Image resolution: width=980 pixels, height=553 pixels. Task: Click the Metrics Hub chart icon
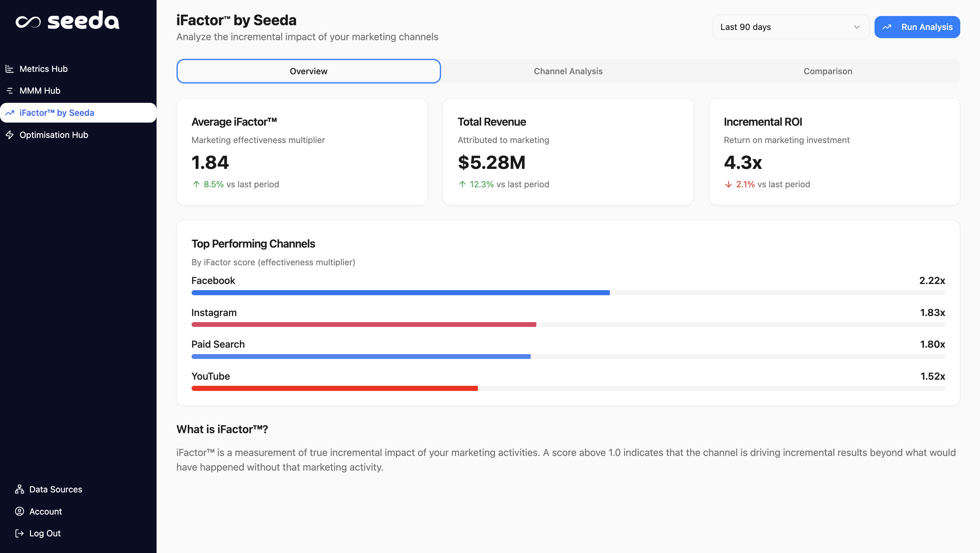(x=10, y=69)
